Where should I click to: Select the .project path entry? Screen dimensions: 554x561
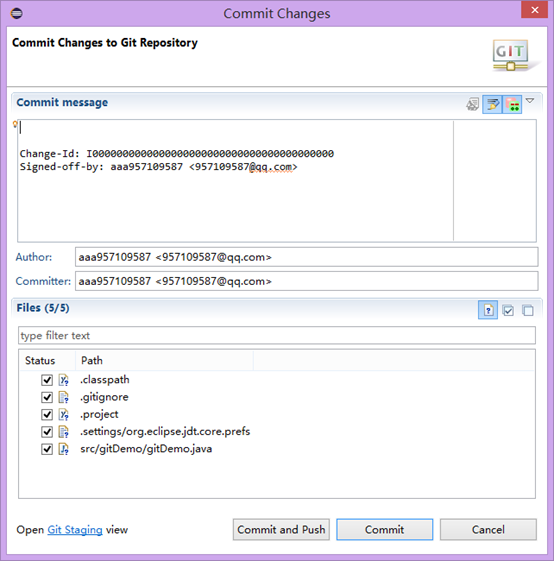point(99,414)
